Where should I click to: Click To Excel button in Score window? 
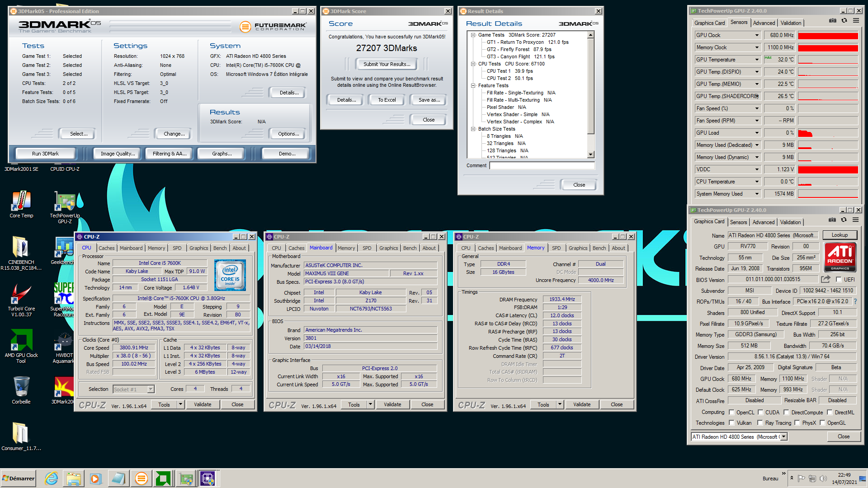(x=387, y=100)
